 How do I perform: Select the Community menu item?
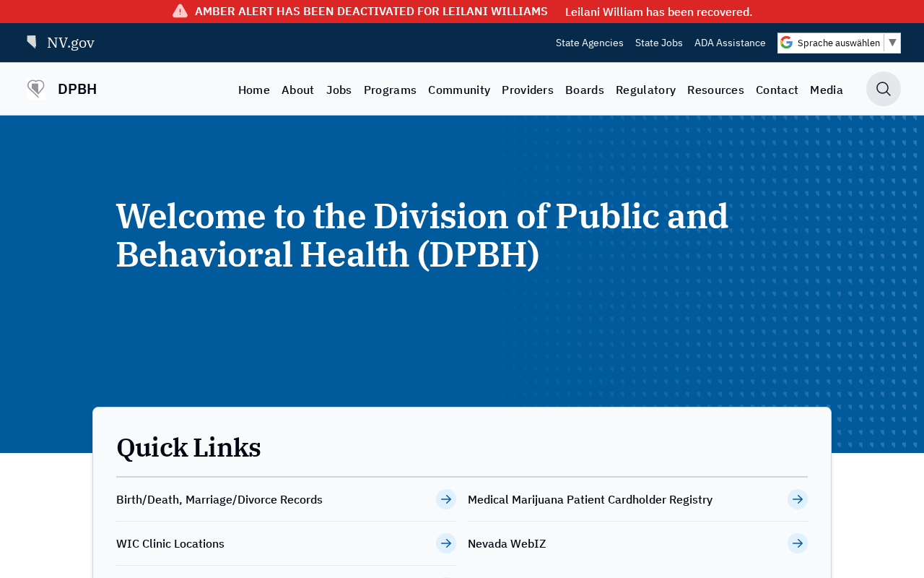coord(458,90)
